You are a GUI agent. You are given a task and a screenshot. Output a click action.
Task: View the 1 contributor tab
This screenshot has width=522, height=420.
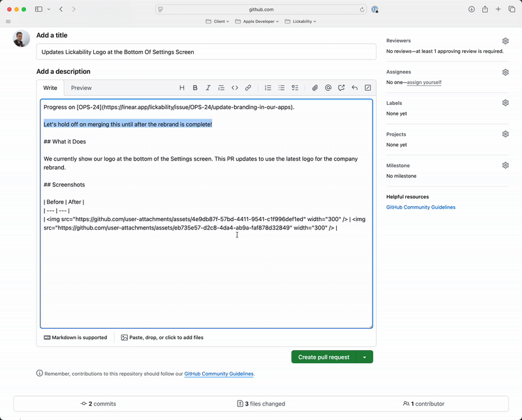pos(423,404)
